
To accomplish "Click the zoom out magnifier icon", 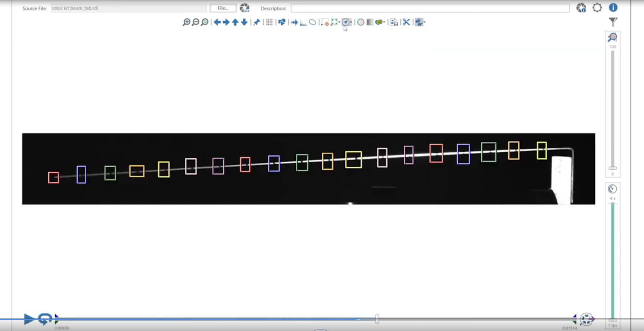I will click(196, 22).
